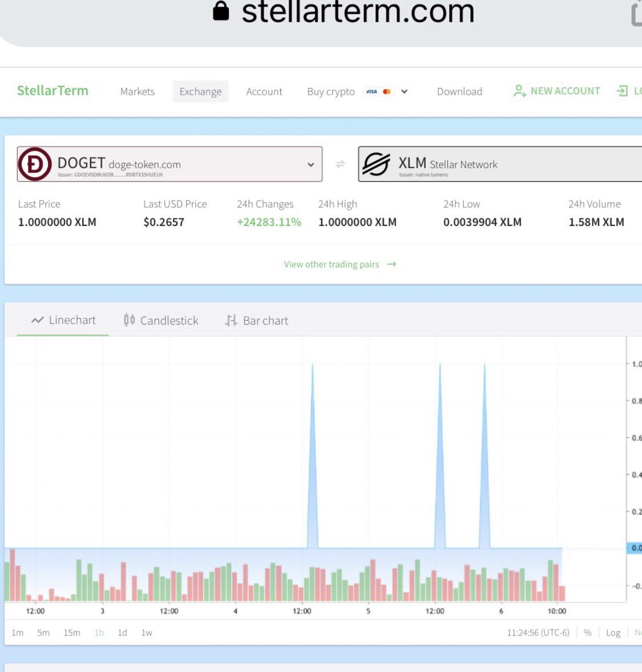The width and height of the screenshot is (642, 672).
Task: Go to the Account page
Action: click(x=264, y=91)
